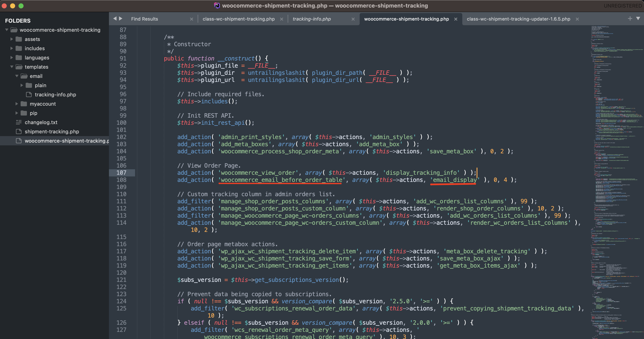This screenshot has height=339, width=644.
Task: Switch to the tracking-info.php tab
Action: (311, 19)
